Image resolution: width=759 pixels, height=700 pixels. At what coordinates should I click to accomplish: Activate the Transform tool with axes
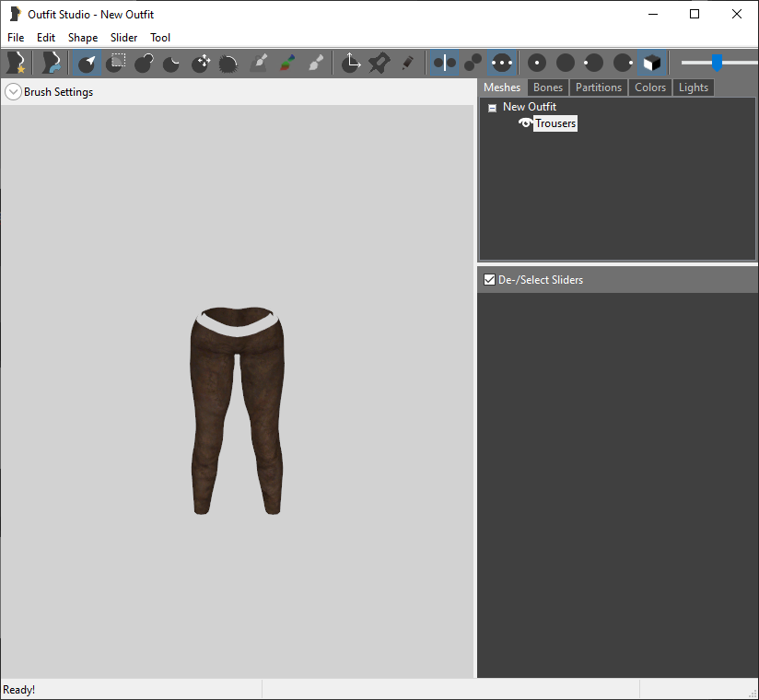coord(350,63)
